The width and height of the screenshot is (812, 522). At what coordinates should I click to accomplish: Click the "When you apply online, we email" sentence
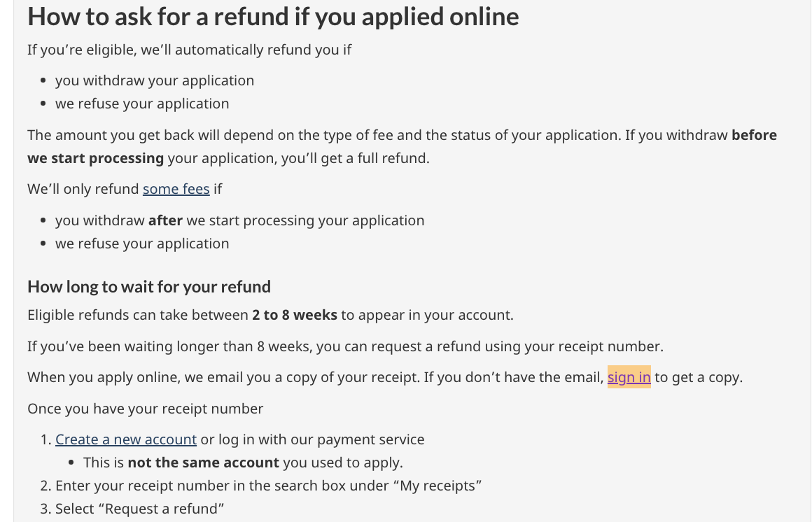click(315, 377)
